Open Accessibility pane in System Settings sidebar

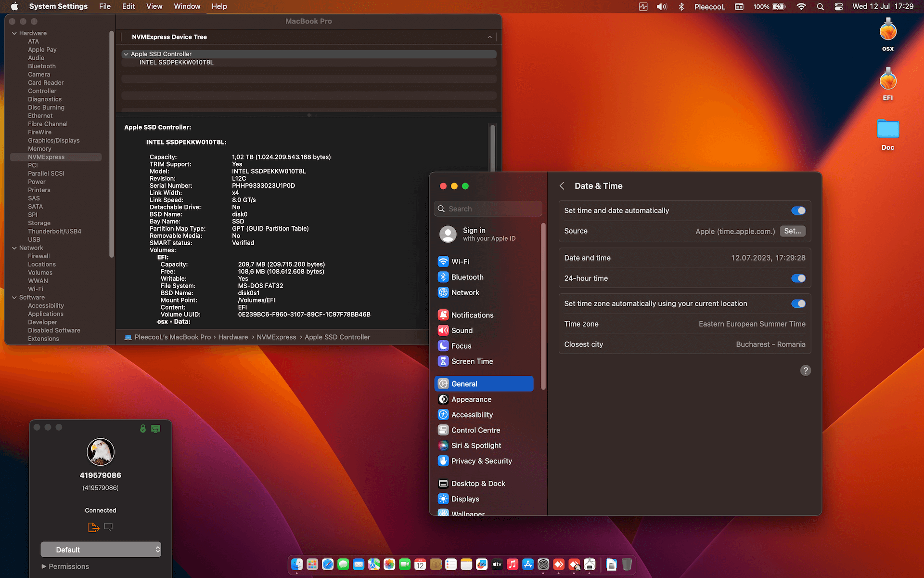click(x=484, y=415)
